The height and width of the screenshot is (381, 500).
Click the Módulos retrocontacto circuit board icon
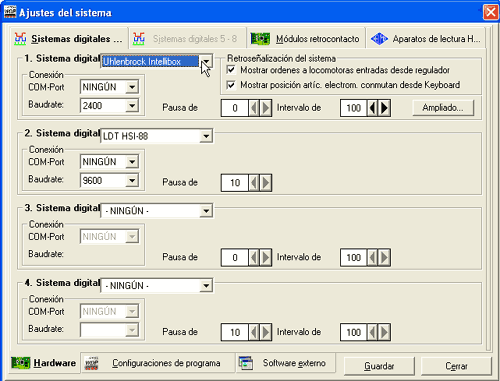click(x=260, y=39)
